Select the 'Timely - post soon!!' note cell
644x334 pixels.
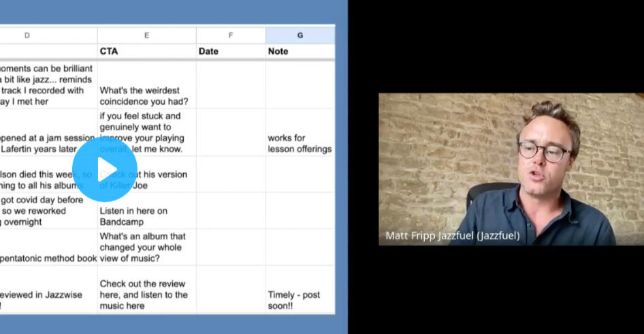(300, 300)
